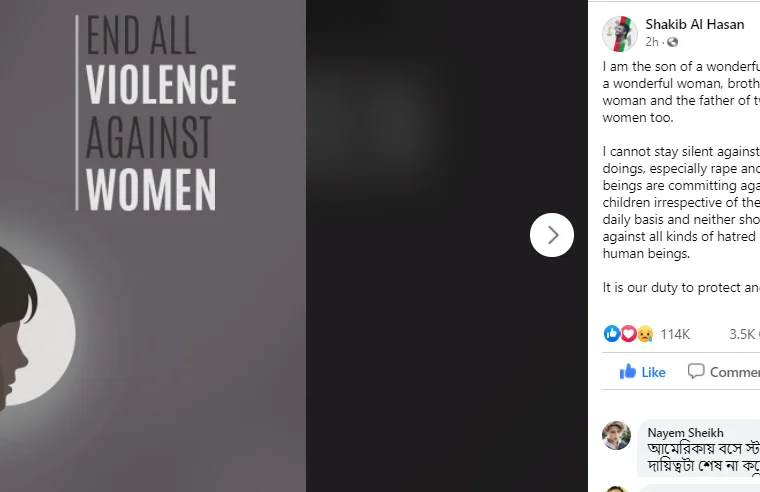Click the thumbs-up Like reaction icon
Image resolution: width=760 pixels, height=492 pixels.
point(612,333)
